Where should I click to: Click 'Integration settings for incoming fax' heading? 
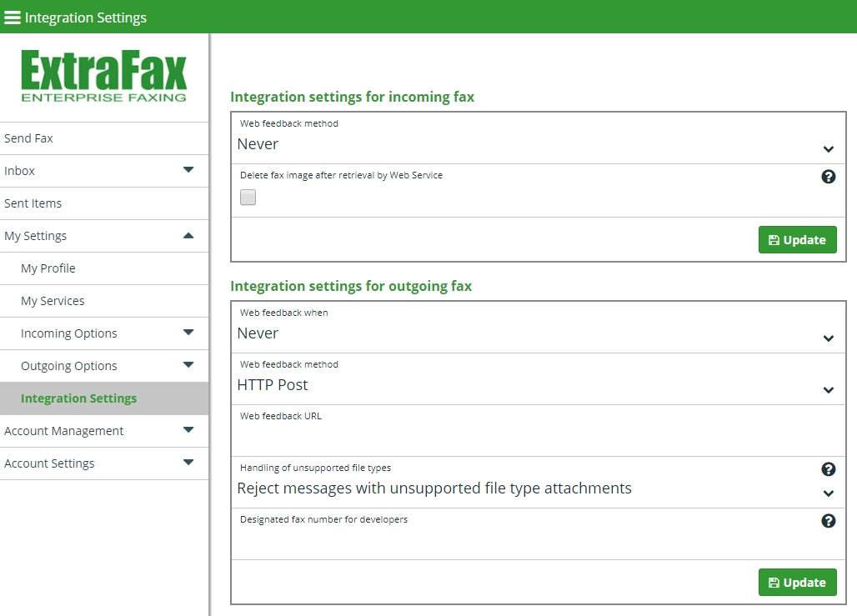(353, 97)
